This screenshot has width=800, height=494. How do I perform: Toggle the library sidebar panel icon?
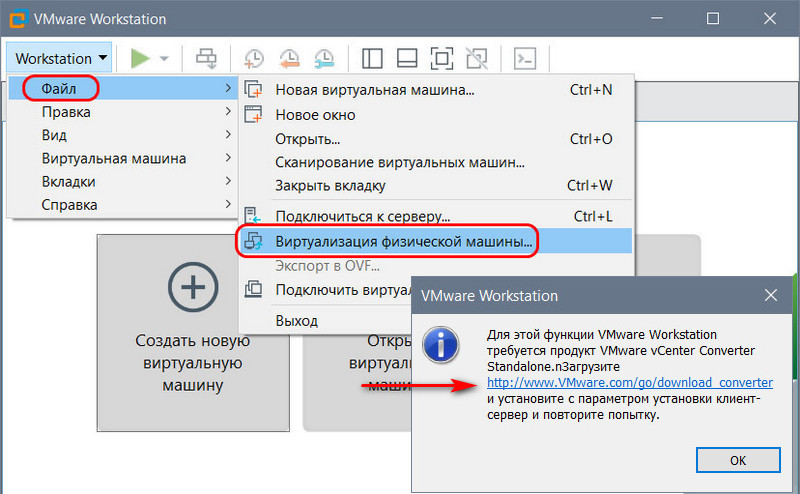(372, 58)
